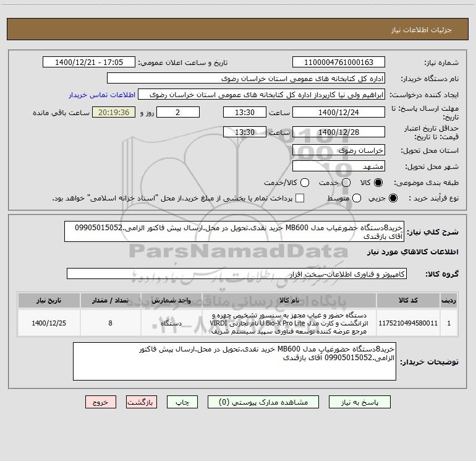Click the buyer organization name field

click(246, 79)
